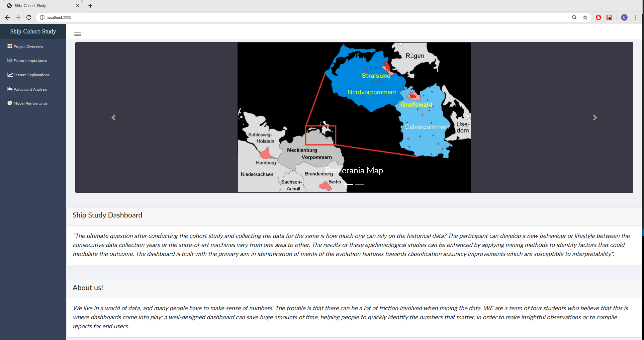
Task: Open the browser zoom indicator
Action: tap(574, 17)
